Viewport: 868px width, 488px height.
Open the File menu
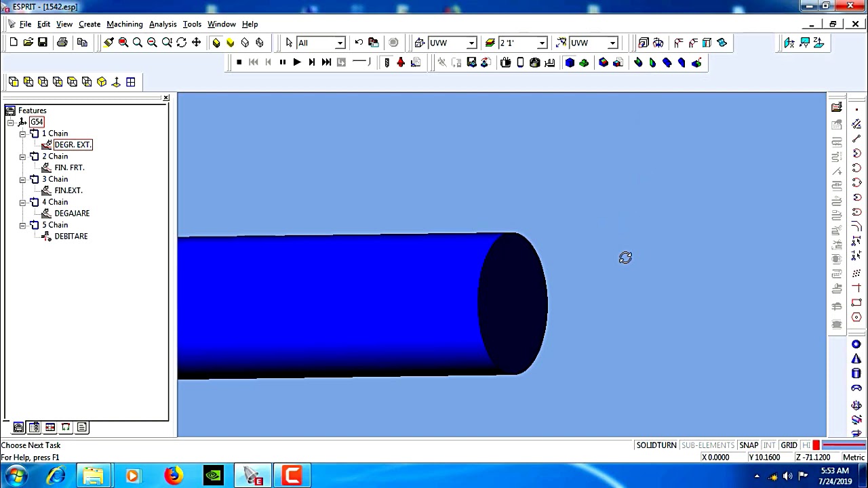tap(25, 24)
